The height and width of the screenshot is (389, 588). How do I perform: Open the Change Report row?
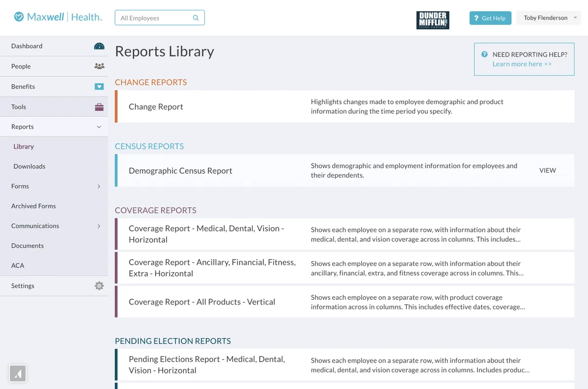pyautogui.click(x=344, y=106)
